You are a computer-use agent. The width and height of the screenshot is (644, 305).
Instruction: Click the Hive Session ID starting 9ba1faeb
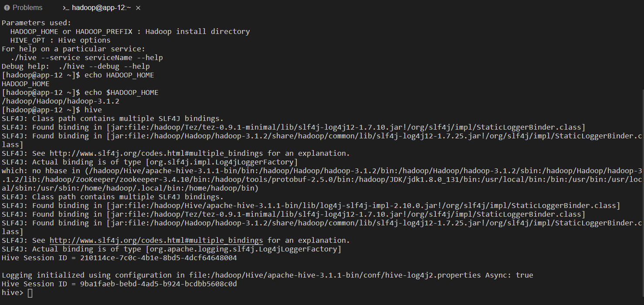pyautogui.click(x=159, y=284)
